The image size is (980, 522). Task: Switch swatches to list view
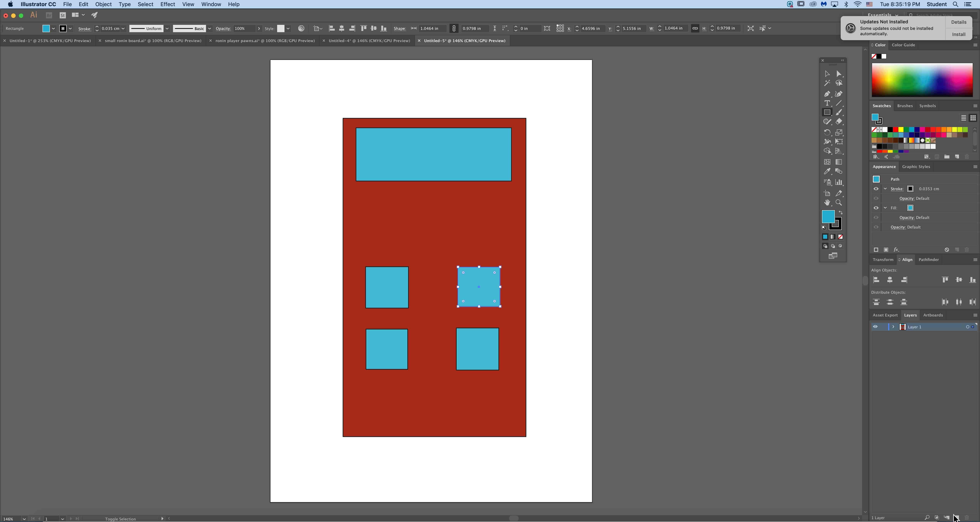[x=964, y=118]
